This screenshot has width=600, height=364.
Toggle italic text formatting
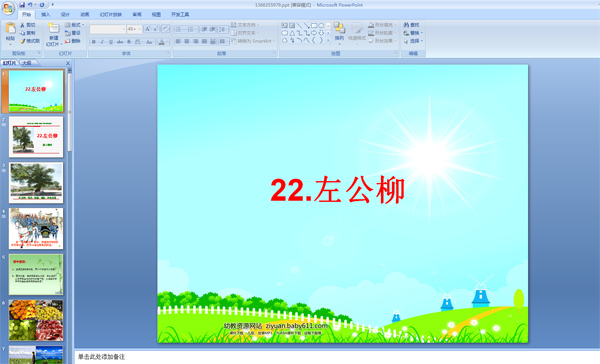click(x=102, y=42)
